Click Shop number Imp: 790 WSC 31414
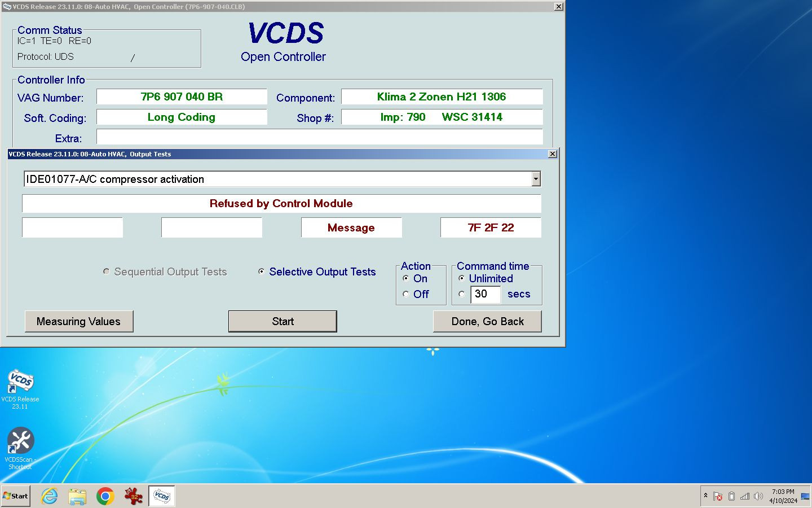The image size is (812, 508). [442, 117]
